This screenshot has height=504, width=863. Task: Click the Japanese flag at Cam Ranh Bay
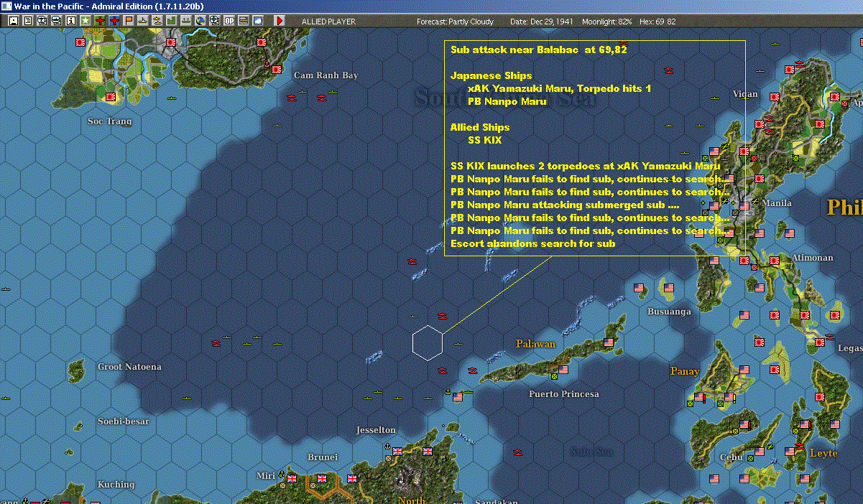coord(277,70)
